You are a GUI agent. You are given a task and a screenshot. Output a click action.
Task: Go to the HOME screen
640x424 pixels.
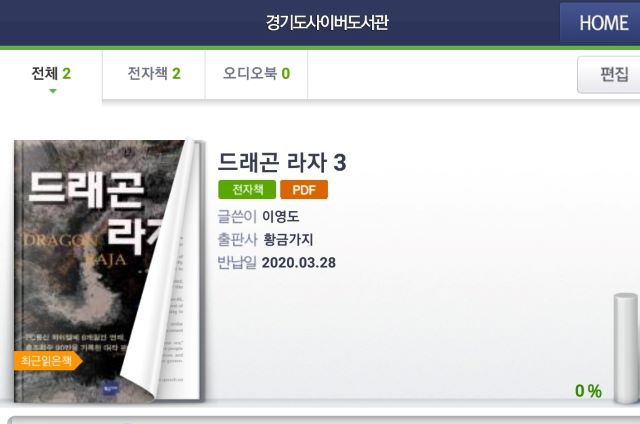(x=600, y=22)
